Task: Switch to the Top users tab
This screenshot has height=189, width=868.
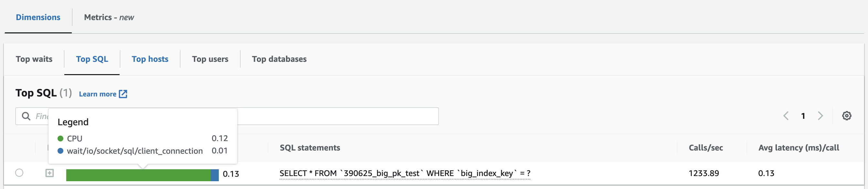Action: [210, 59]
